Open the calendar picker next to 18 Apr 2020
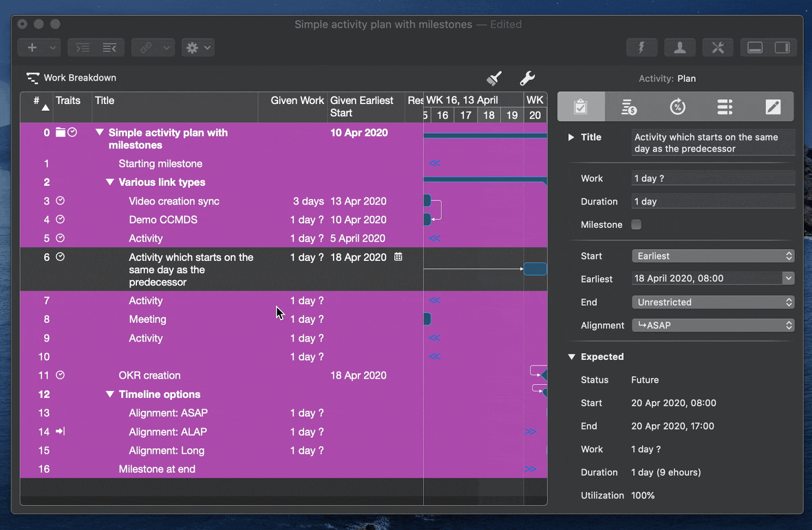This screenshot has height=530, width=812. [398, 257]
